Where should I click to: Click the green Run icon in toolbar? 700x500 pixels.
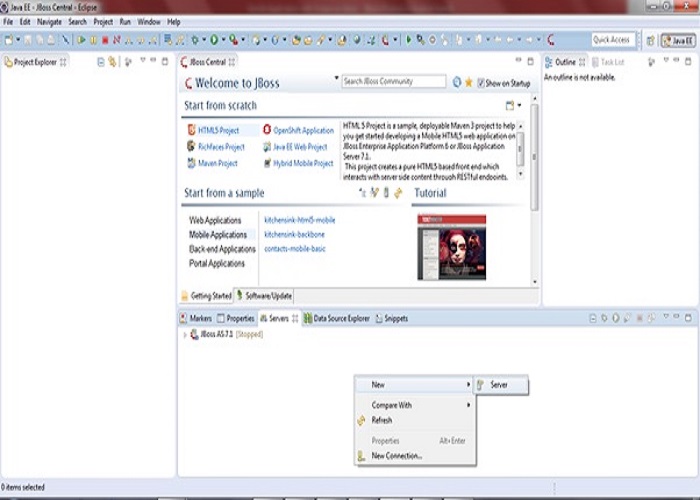(x=214, y=40)
